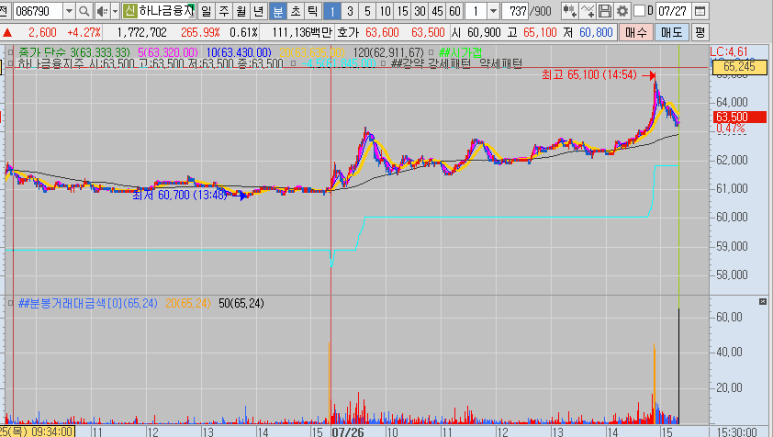Switch to yearly chart 년
The width and height of the screenshot is (773, 437).
(258, 11)
